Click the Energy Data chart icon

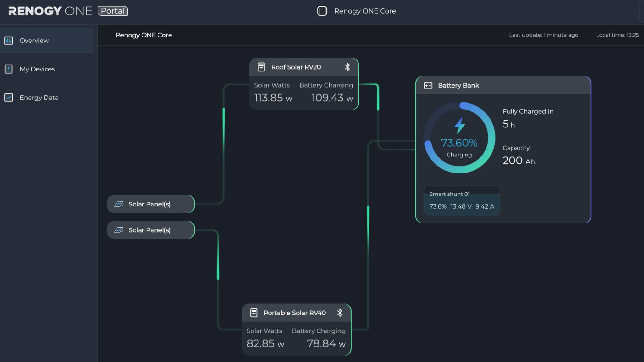8,98
